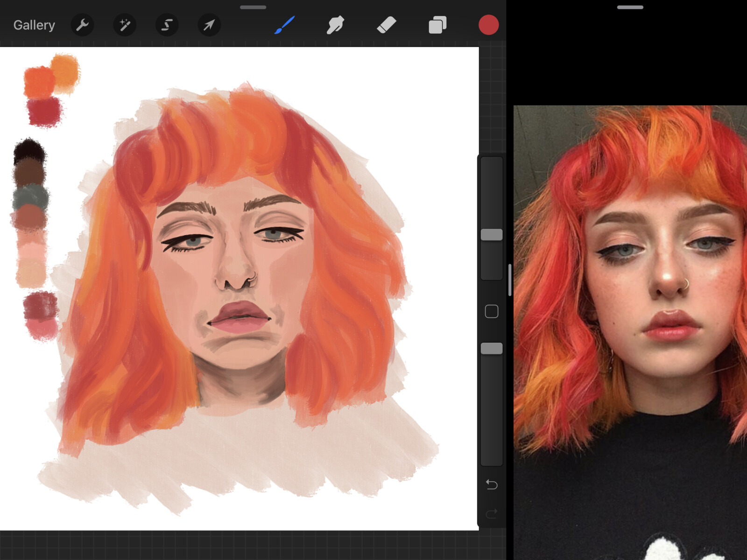Undo the last stroke
Image resolution: width=747 pixels, height=560 pixels.
pos(492,484)
